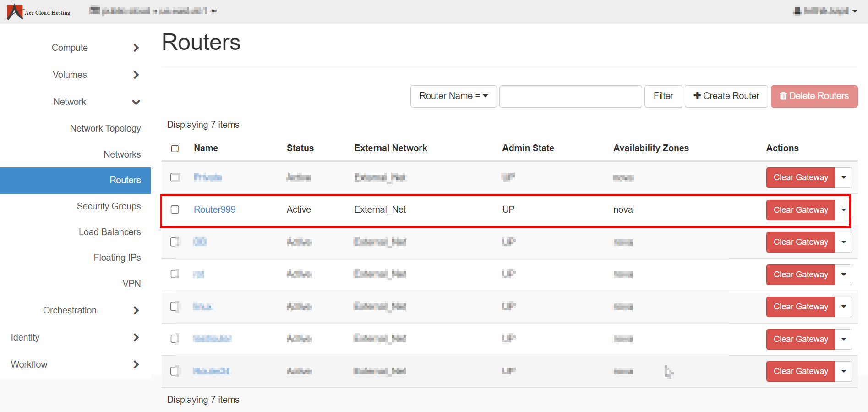868x412 pixels.
Task: Toggle the select-all routers checkbox
Action: 175,148
